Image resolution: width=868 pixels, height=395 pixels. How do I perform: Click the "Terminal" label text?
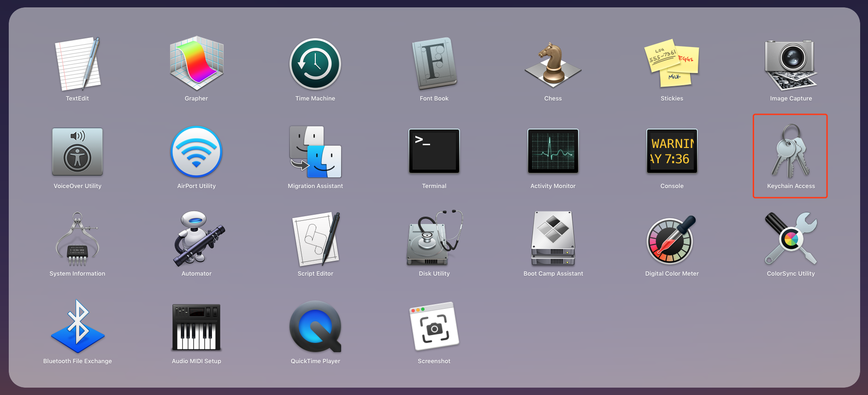(x=434, y=186)
